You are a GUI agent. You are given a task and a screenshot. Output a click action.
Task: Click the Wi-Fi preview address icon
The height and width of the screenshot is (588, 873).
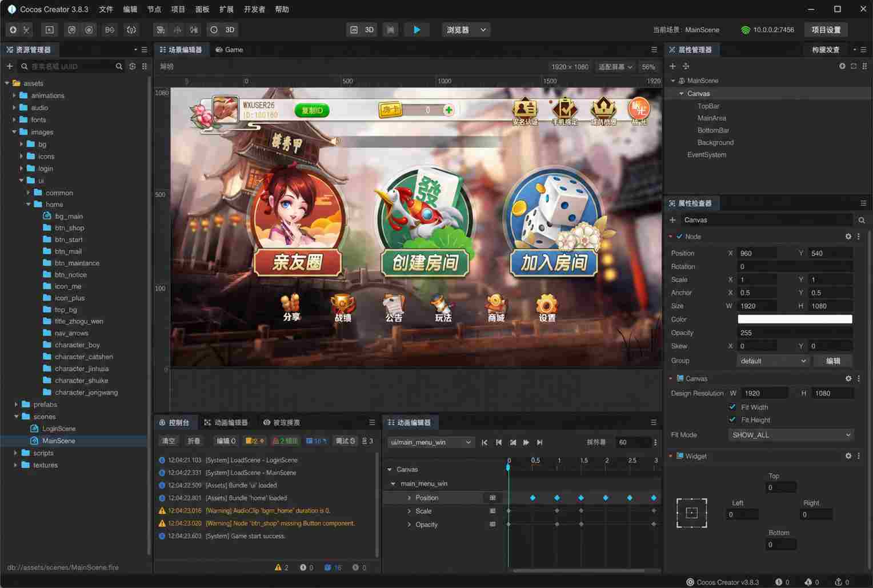(745, 30)
